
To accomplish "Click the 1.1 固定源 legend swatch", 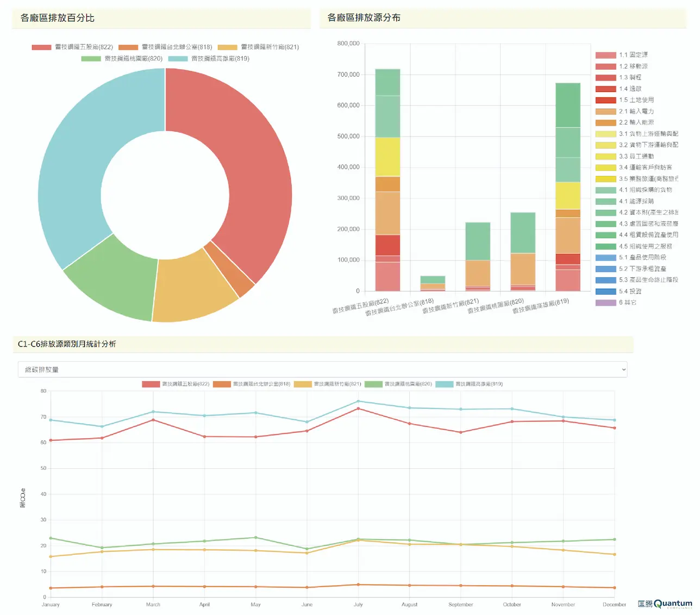I will (605, 55).
